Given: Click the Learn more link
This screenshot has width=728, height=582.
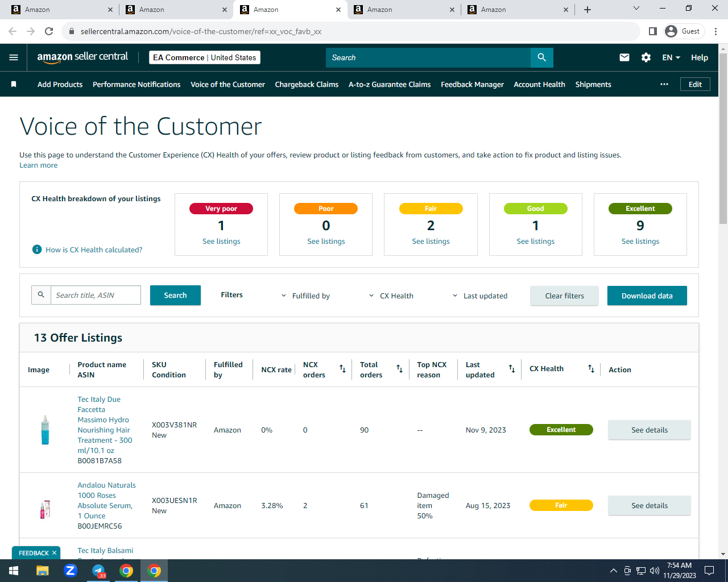Looking at the screenshot, I should pos(38,165).
